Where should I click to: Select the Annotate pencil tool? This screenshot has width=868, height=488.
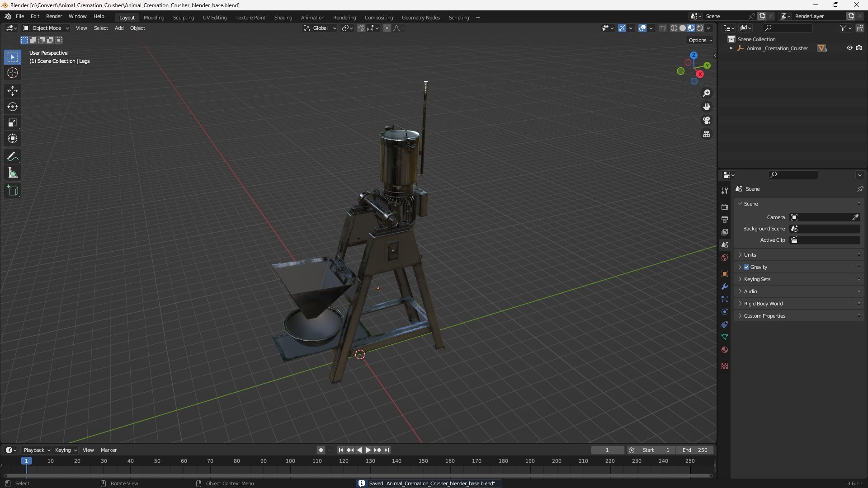12,157
